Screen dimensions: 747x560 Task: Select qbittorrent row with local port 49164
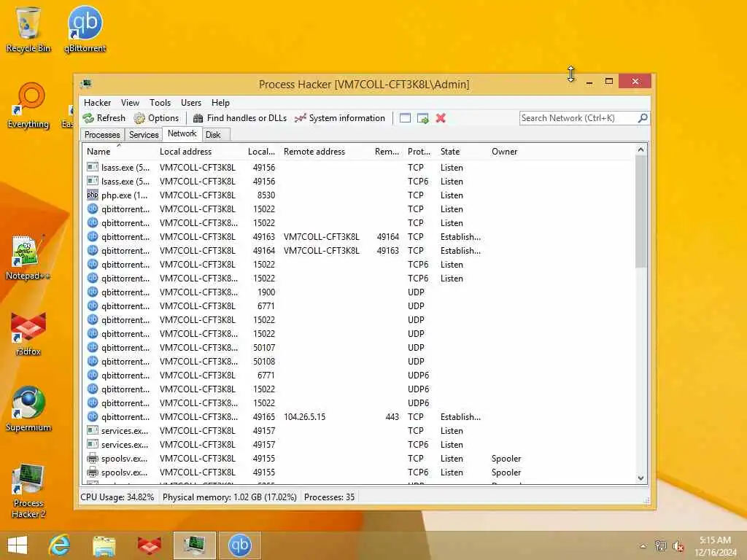tap(359, 251)
